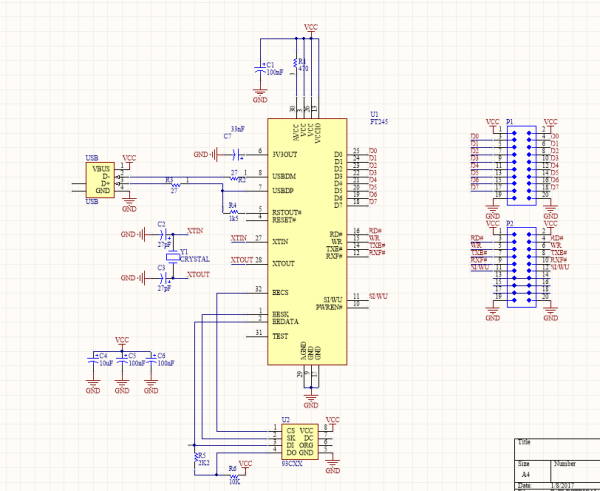Select the yellow FT245 chip U1 body
This screenshot has width=600, height=491.
pos(307,241)
